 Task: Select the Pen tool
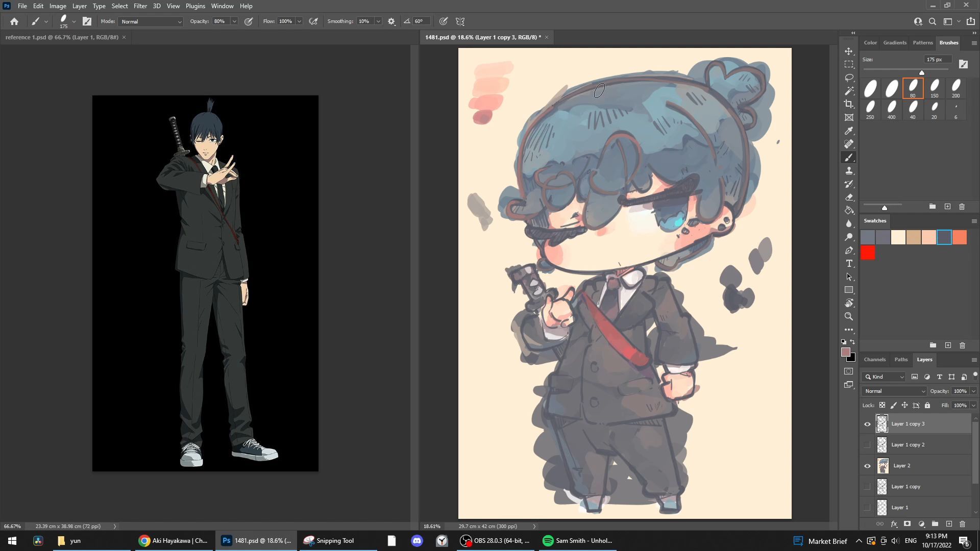tap(849, 251)
